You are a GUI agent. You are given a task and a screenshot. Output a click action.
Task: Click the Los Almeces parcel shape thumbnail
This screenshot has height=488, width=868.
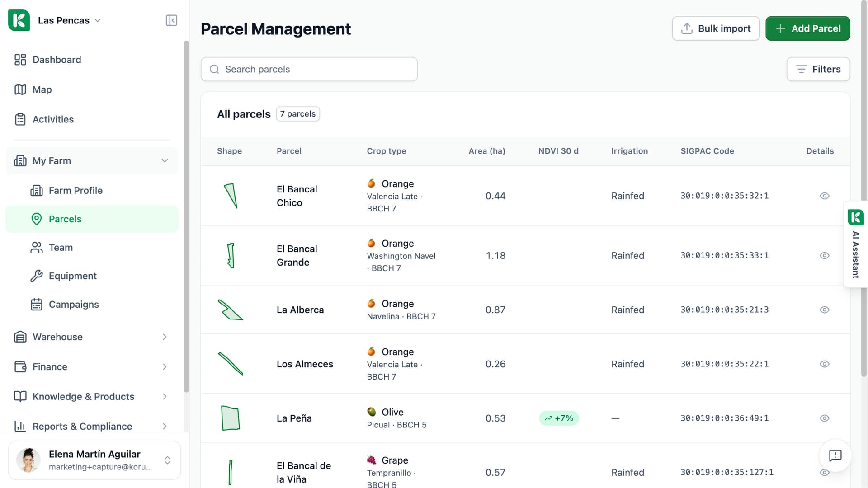pos(231,364)
